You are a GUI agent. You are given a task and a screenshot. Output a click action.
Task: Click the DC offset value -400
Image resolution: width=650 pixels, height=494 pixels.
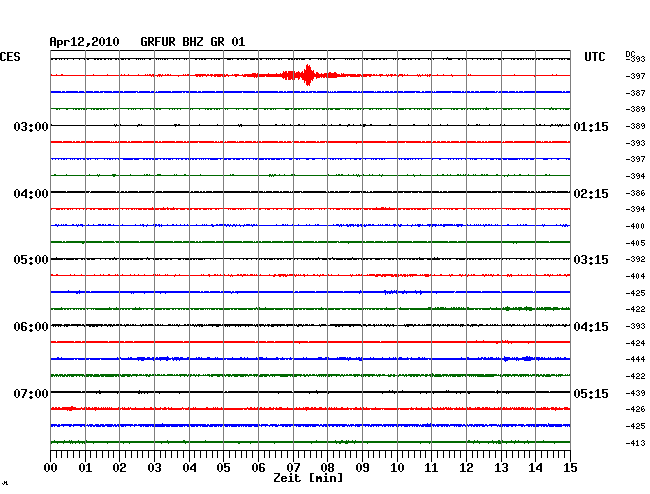[x=635, y=226]
